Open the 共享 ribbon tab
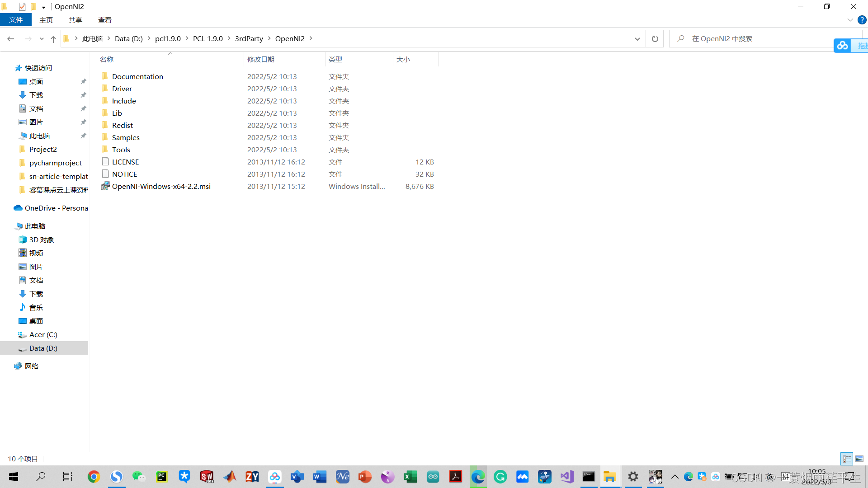 click(x=75, y=20)
